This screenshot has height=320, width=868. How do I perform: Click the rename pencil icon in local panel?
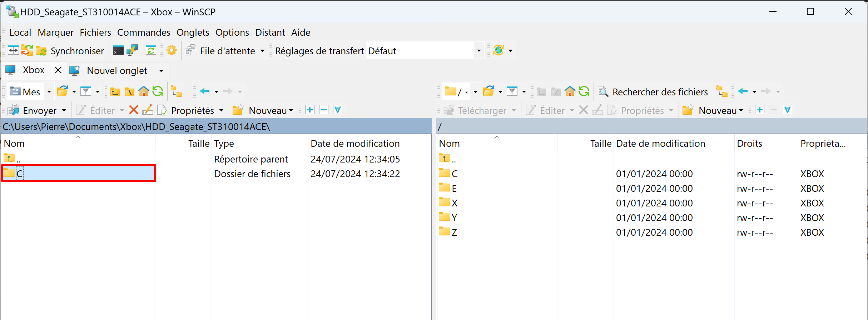point(148,110)
